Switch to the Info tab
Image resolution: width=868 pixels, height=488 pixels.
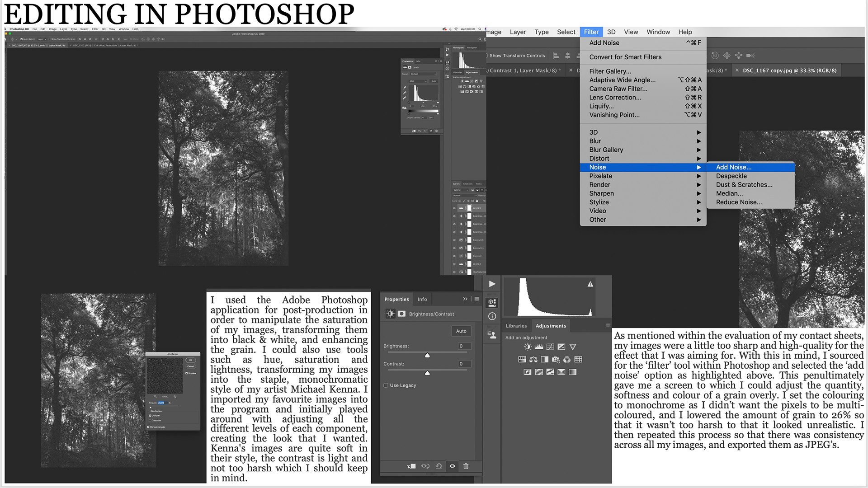point(422,299)
